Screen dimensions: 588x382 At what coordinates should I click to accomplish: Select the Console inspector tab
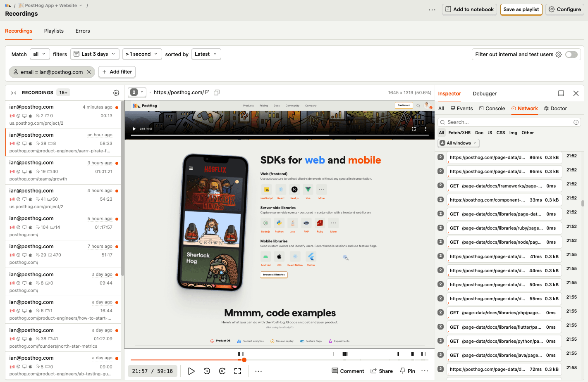point(492,109)
